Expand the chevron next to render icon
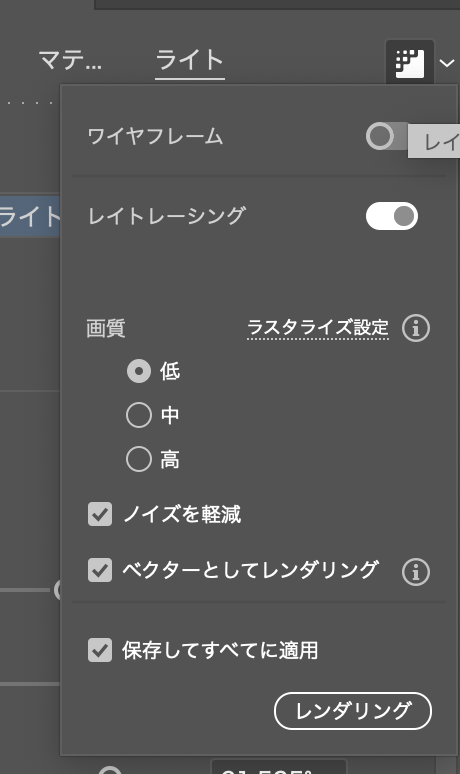The image size is (460, 774). point(447,63)
